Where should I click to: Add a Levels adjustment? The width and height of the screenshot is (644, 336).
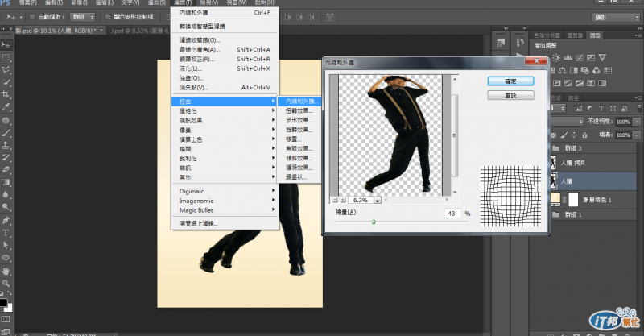point(568,57)
